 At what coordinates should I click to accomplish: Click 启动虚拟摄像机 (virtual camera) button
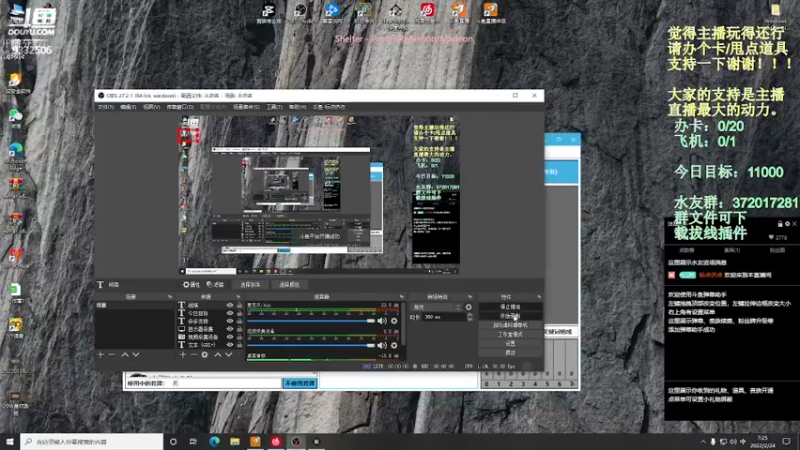tap(510, 325)
